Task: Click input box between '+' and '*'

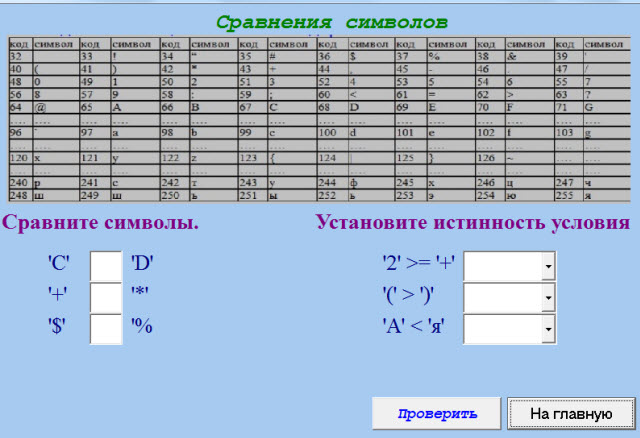Action: click(106, 298)
